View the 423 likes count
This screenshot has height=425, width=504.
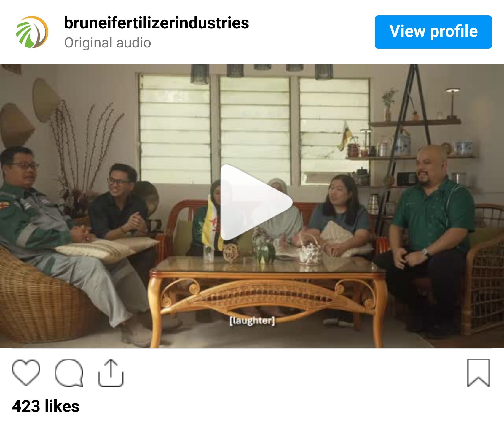[46, 406]
